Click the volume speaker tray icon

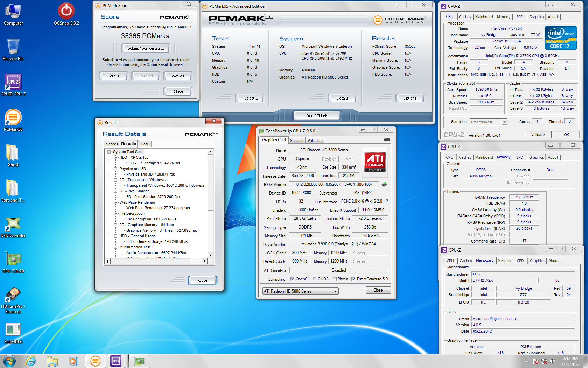[552, 361]
